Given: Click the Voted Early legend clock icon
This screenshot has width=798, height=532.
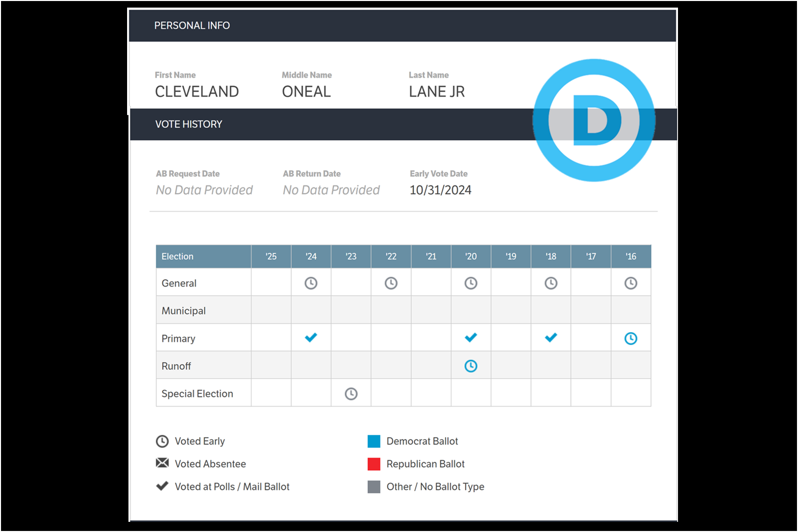Looking at the screenshot, I should [162, 441].
